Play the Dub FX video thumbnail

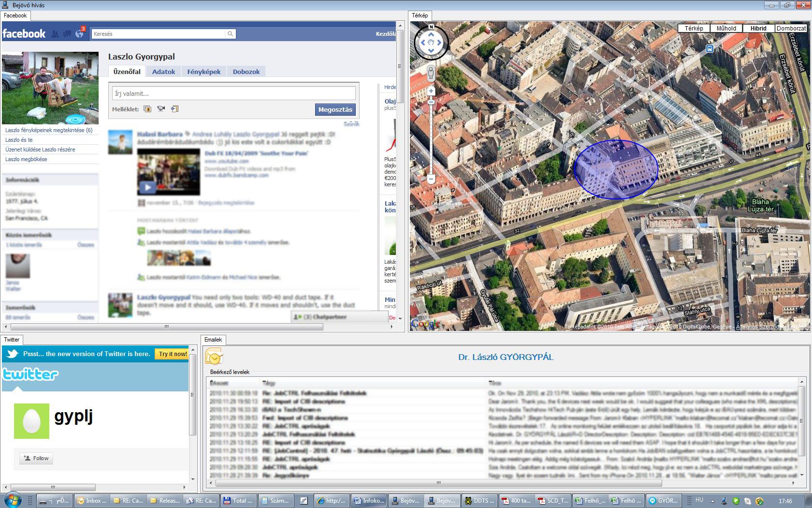pyautogui.click(x=168, y=172)
